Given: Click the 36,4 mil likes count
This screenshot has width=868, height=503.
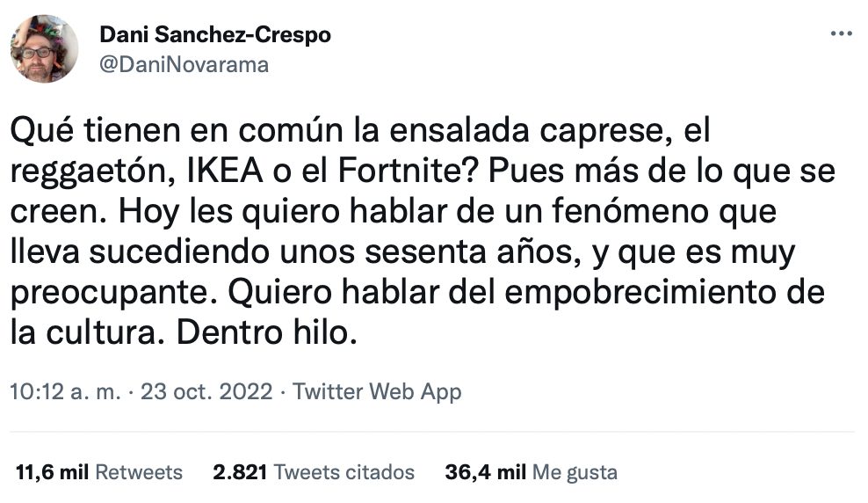Looking at the screenshot, I should [x=484, y=472].
